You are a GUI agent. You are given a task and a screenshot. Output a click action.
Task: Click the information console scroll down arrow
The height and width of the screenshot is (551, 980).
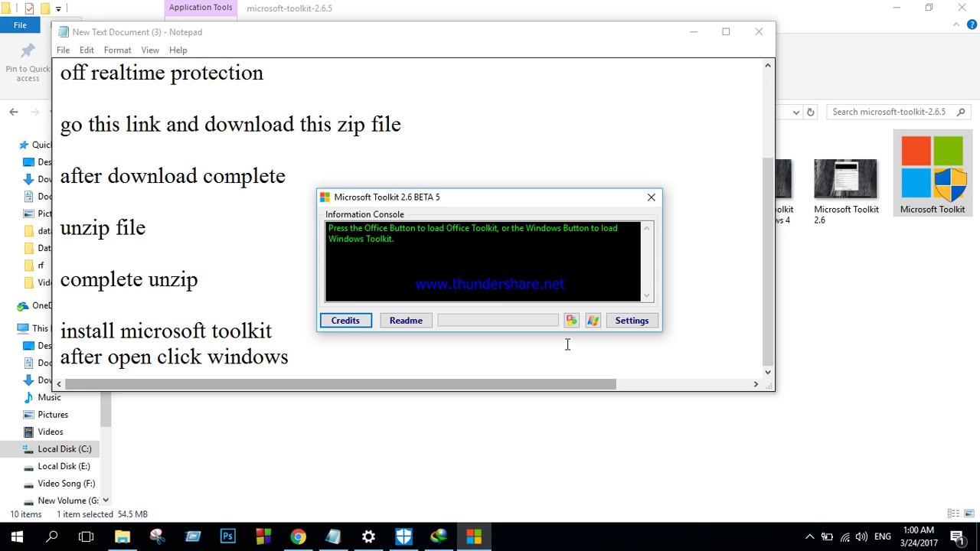coord(647,295)
